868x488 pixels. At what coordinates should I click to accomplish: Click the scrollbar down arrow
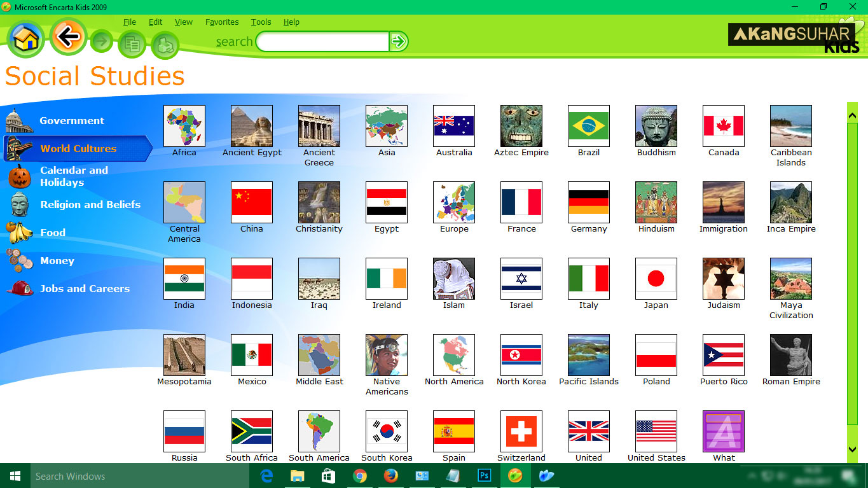(852, 450)
